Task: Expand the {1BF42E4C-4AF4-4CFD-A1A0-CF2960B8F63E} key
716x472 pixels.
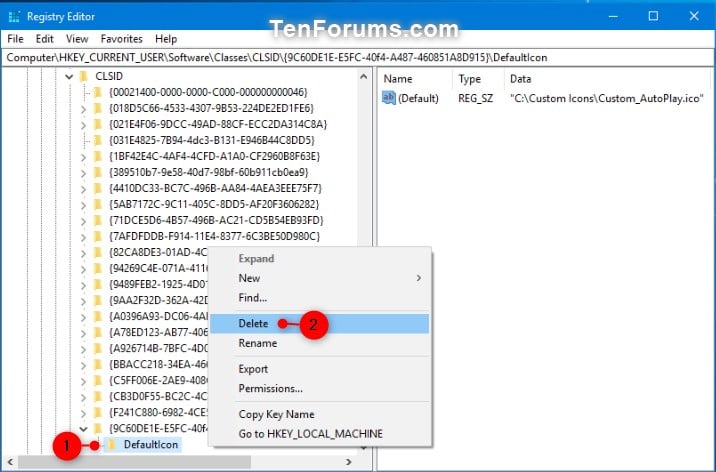Action: [83, 157]
